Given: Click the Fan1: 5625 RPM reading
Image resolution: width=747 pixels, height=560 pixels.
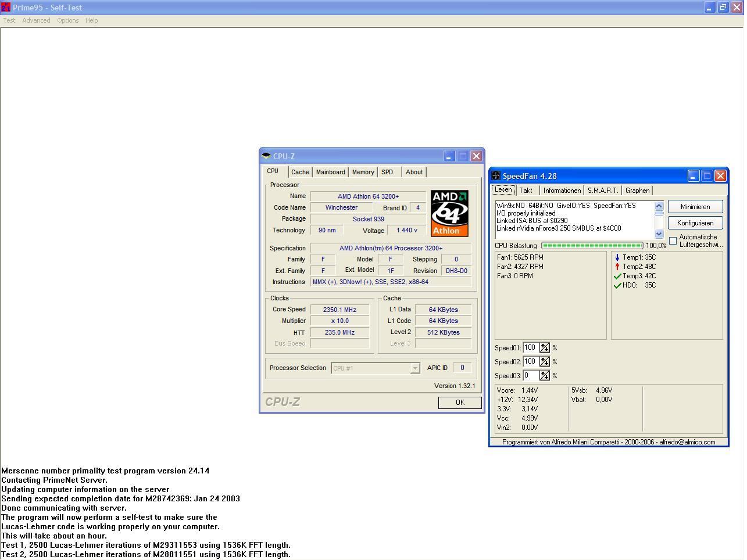Looking at the screenshot, I should click(520, 257).
